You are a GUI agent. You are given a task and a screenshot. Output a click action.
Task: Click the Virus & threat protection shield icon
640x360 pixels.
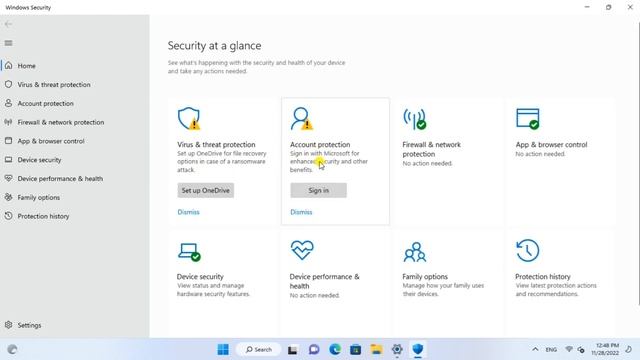189,119
